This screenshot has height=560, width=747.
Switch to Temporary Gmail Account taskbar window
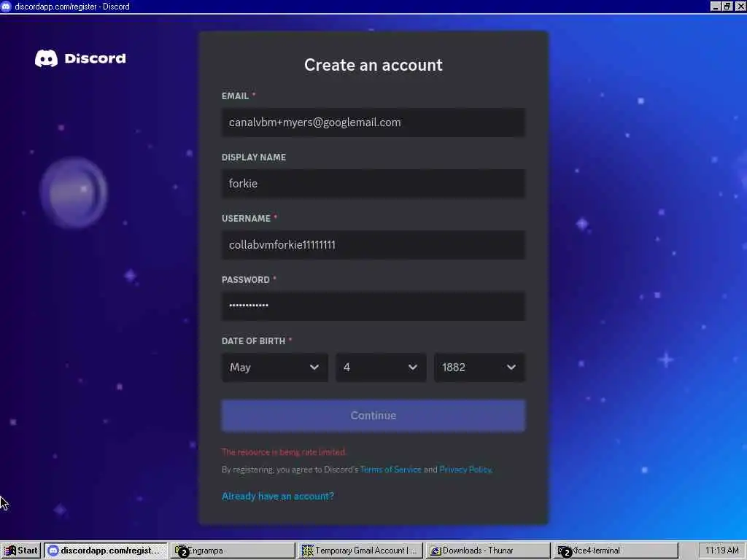coord(360,551)
